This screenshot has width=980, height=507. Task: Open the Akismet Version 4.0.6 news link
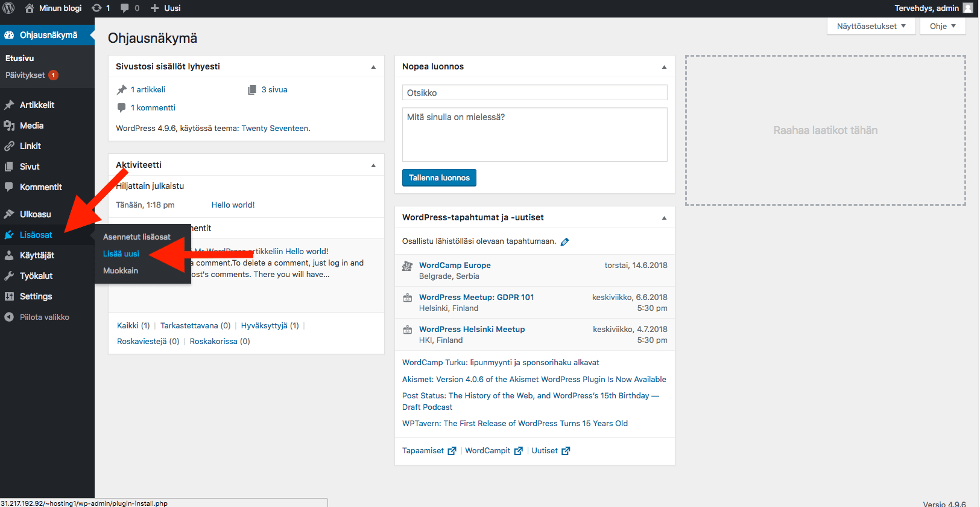click(x=534, y=379)
